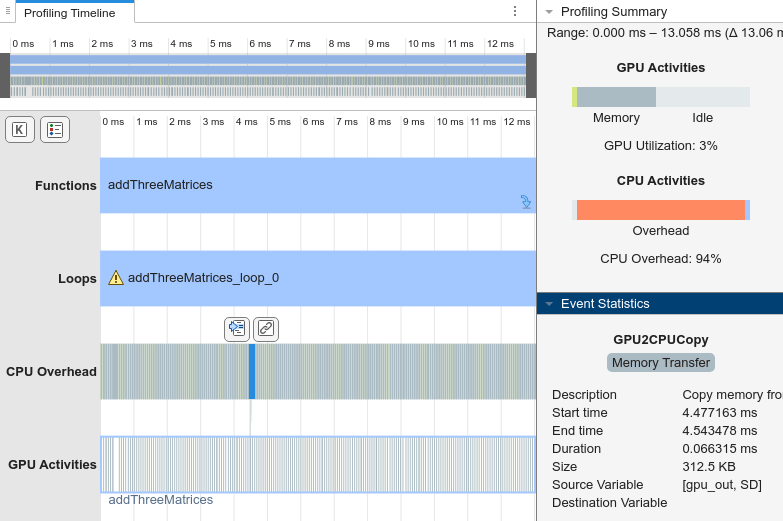
Task: Open the three-dot panel options menu
Action: [x=515, y=11]
